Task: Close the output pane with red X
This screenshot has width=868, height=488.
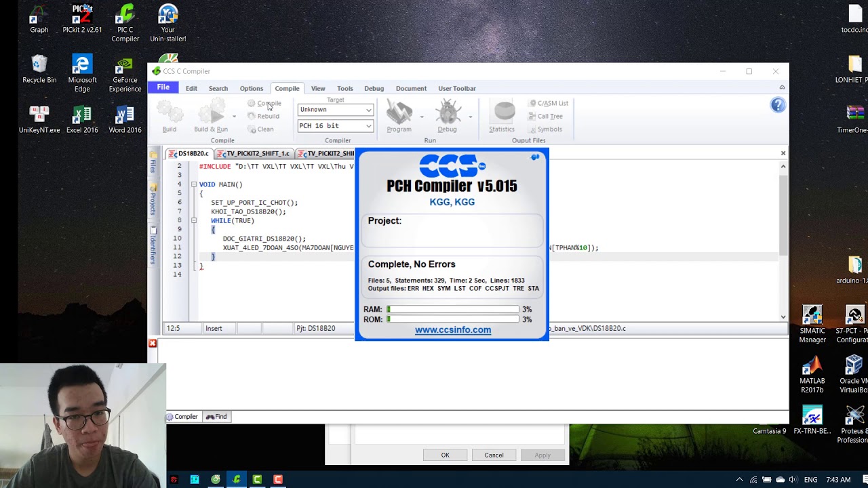Action: pos(153,344)
